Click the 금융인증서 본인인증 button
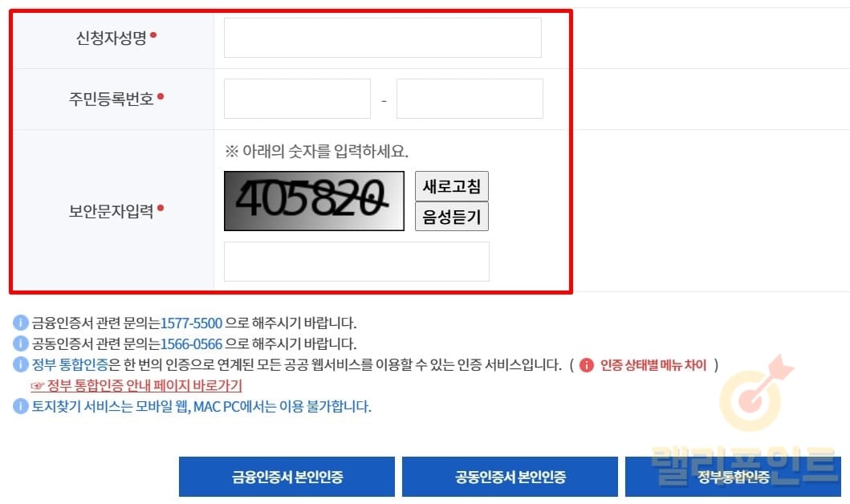This screenshot has width=850, height=504. pyautogui.click(x=287, y=477)
